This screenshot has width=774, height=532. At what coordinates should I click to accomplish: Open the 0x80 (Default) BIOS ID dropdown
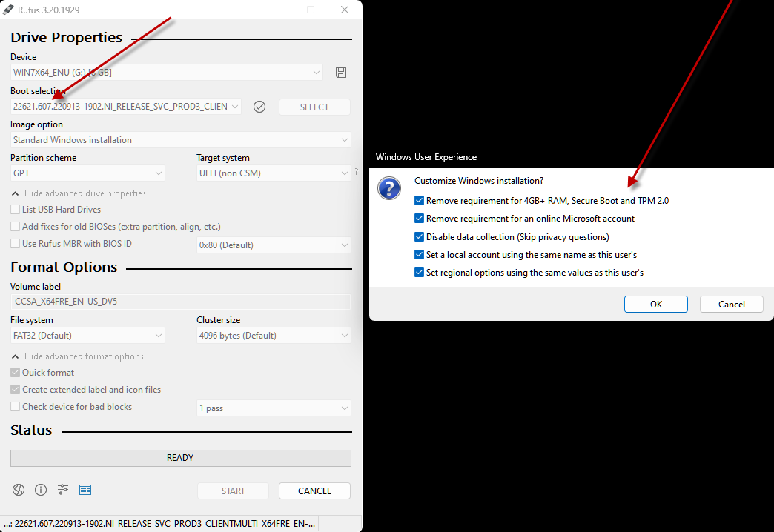coord(274,245)
